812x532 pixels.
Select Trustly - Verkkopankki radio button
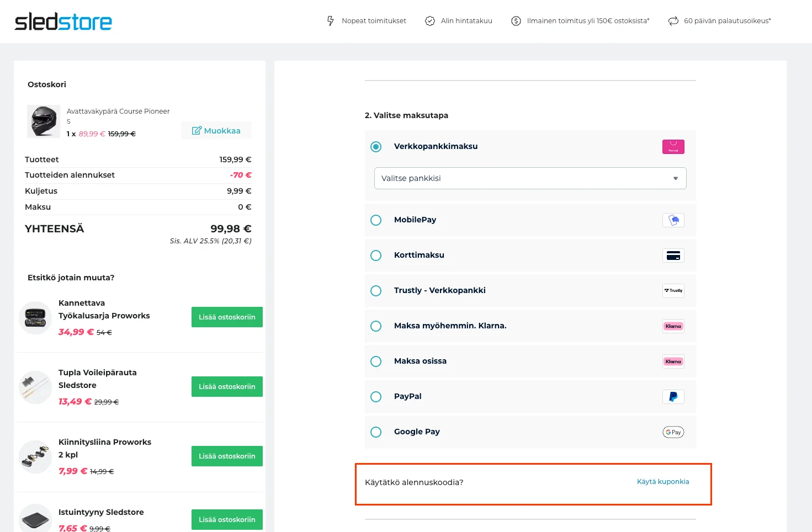click(376, 291)
